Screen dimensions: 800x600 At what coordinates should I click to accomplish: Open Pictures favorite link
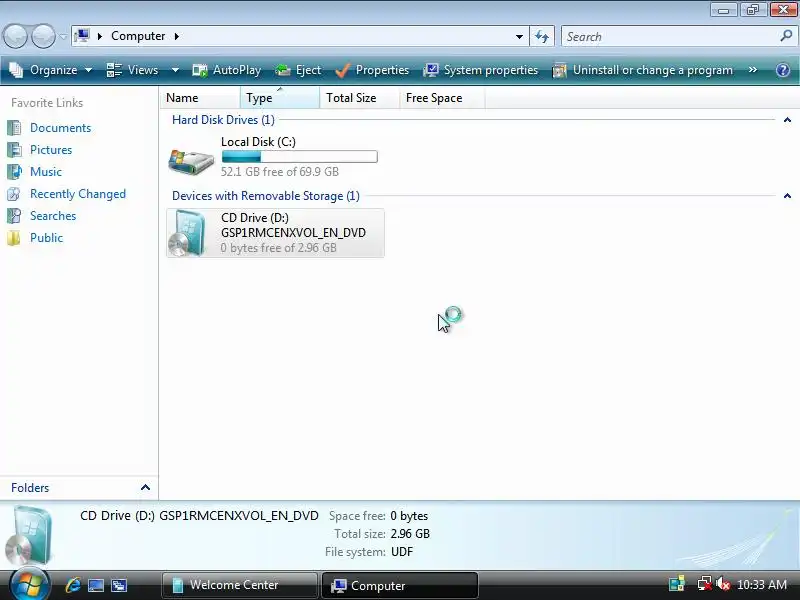[51, 149]
